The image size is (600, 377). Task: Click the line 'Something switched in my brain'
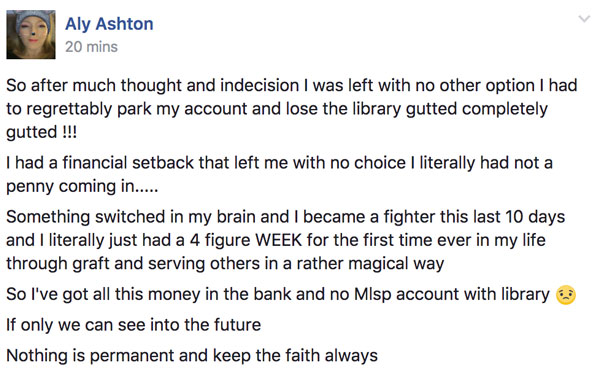pos(285,217)
